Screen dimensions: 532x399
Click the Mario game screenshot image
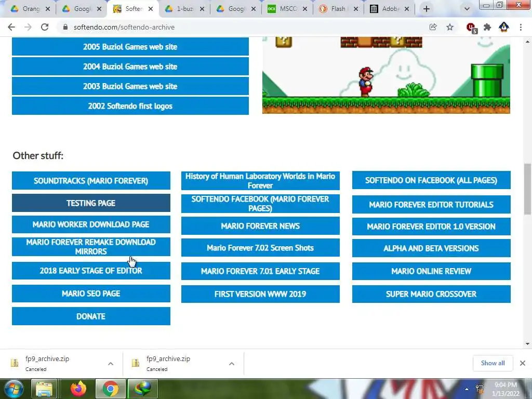(386, 75)
